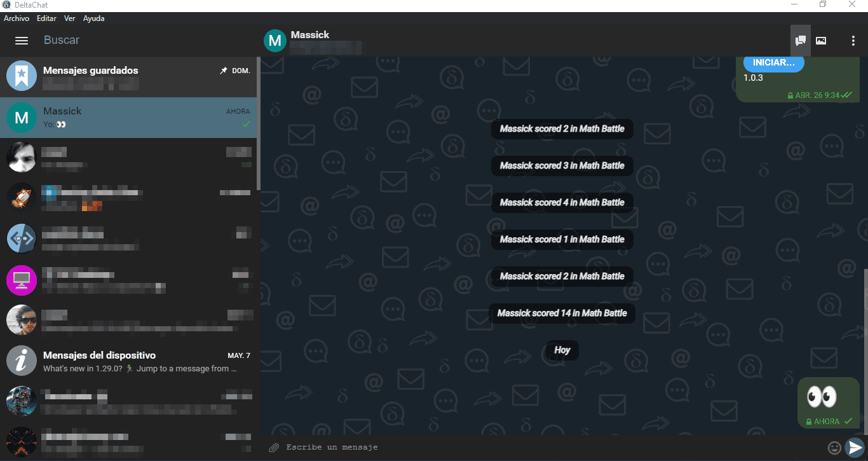
Task: Click the INICIAR... button
Action: pos(773,63)
